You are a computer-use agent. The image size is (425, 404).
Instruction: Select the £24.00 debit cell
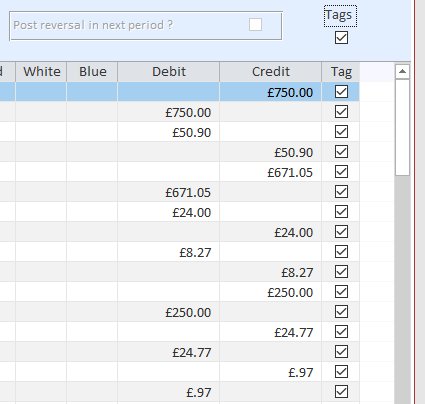click(x=169, y=212)
